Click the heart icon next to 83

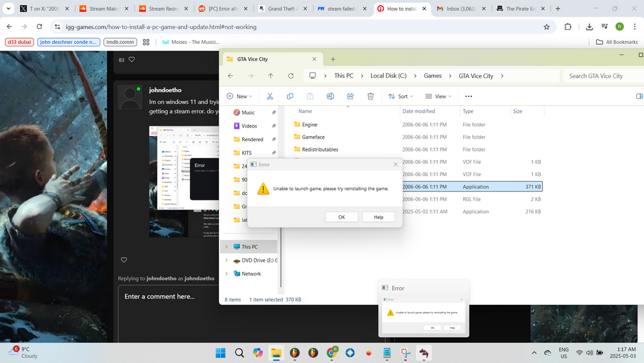(x=131, y=59)
